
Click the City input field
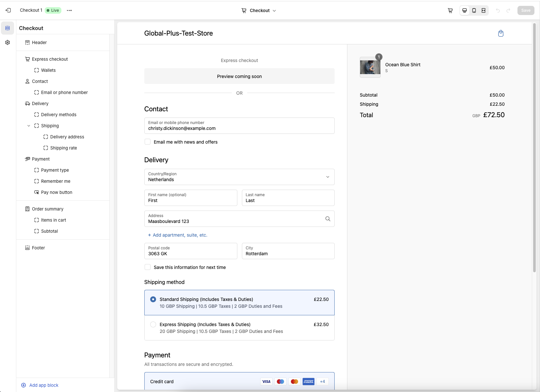288,251
